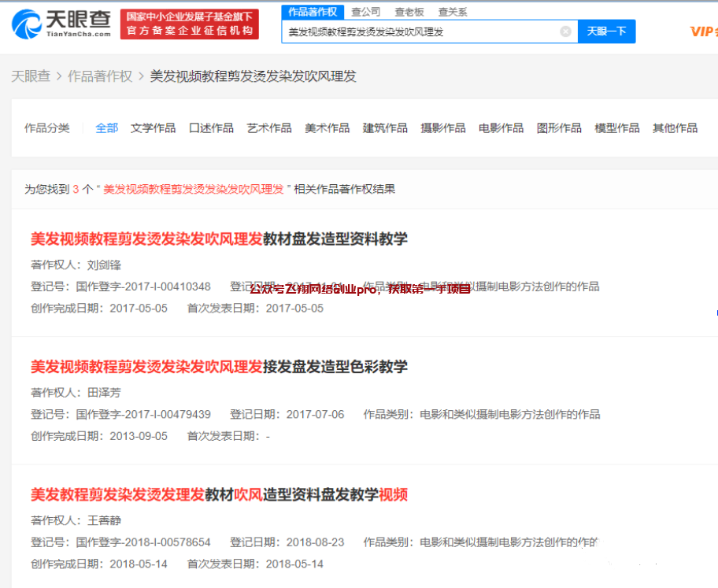Open the 作品著作权 breadcrumb link
The height and width of the screenshot is (588, 718).
100,76
